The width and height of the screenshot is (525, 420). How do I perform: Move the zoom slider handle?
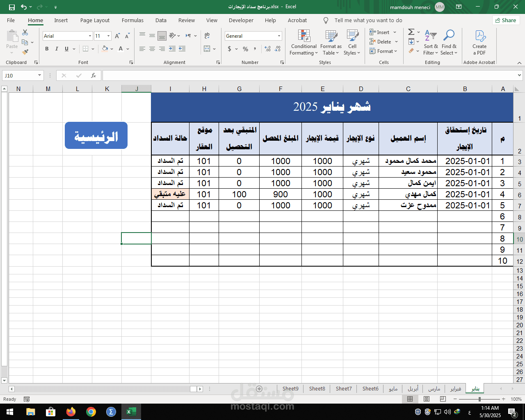(x=479, y=399)
